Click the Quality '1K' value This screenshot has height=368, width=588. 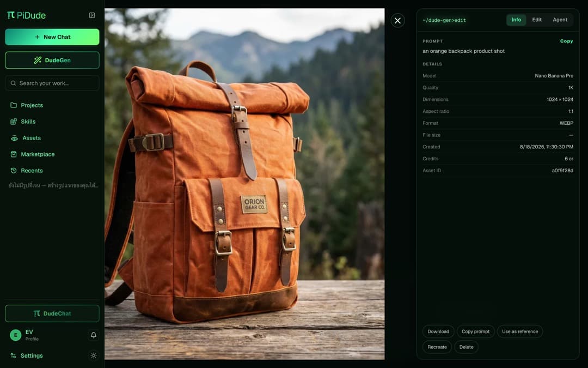point(571,87)
